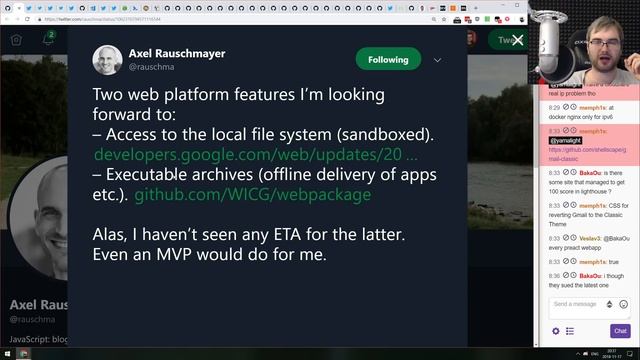This screenshot has height=360, width=640.
Task: Open the github.com/WICG/webpackage link
Action: (253, 194)
